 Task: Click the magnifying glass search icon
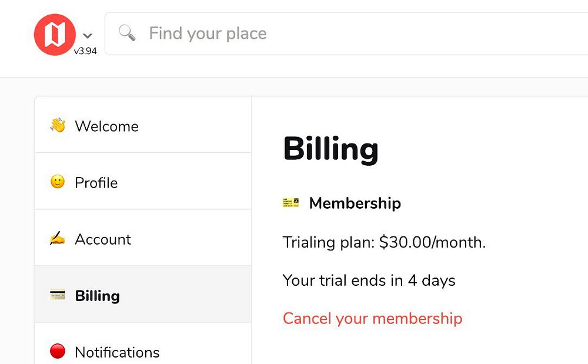click(x=127, y=33)
